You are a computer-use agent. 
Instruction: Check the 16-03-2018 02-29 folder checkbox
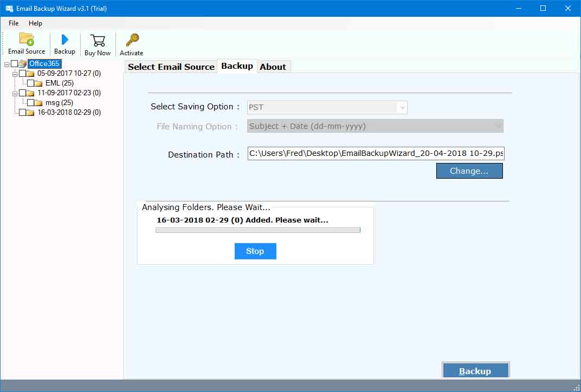tap(22, 112)
